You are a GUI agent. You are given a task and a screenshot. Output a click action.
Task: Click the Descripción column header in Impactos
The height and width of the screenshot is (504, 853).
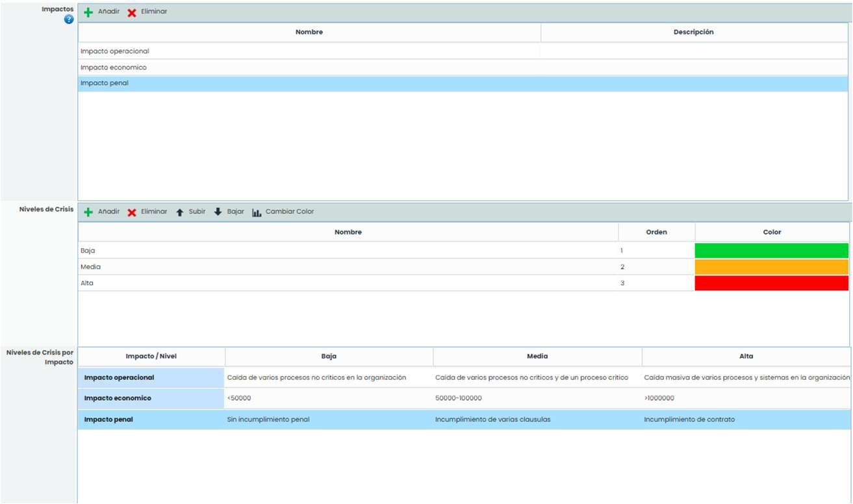click(x=693, y=32)
